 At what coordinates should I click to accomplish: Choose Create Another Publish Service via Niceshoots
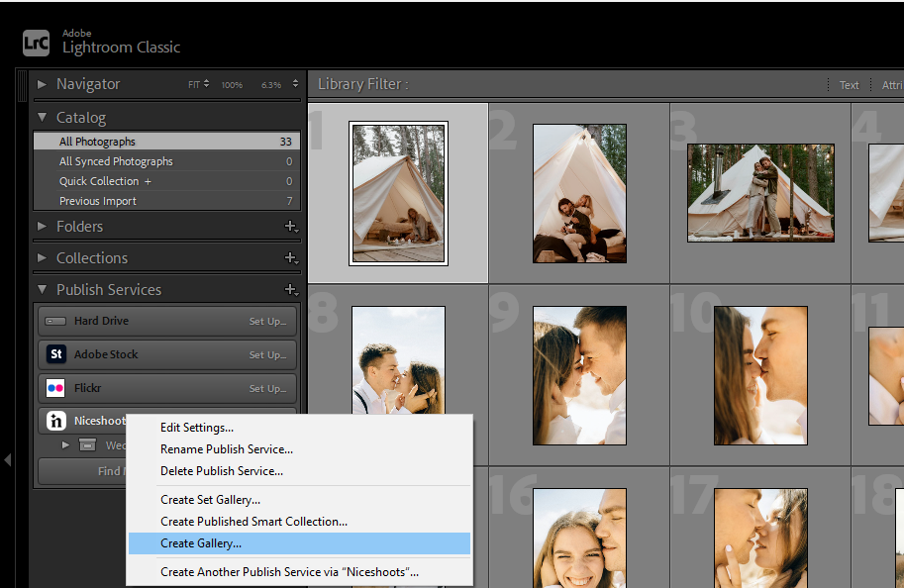coord(299,572)
